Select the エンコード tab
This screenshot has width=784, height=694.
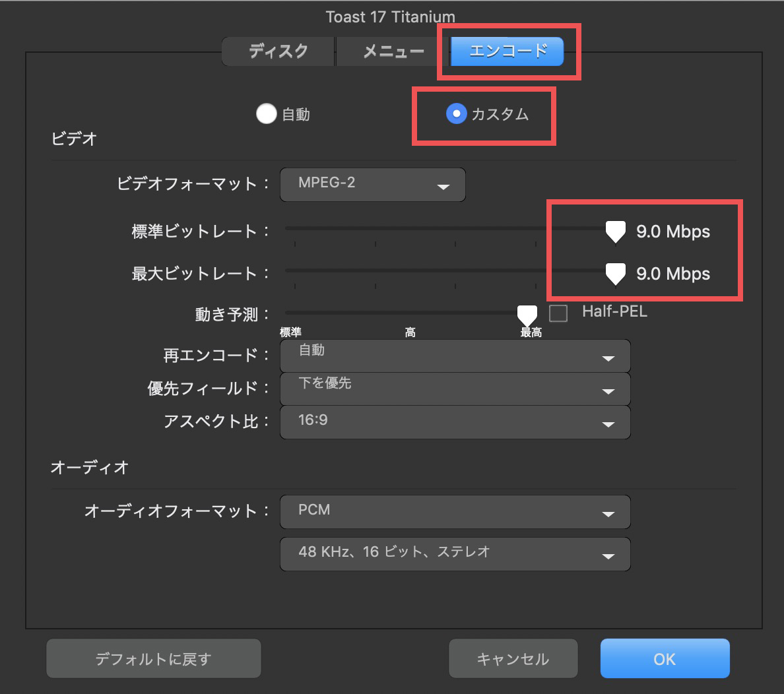click(x=508, y=51)
